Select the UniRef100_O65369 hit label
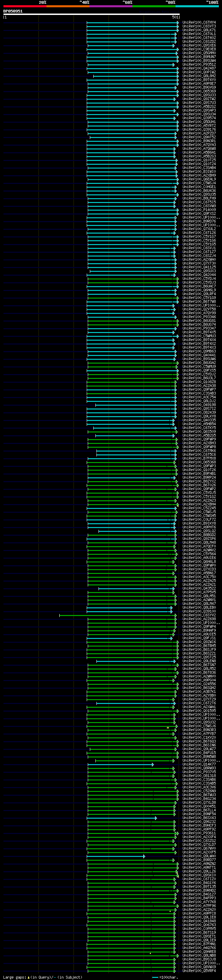The width and height of the screenshot is (222, 980). click(x=199, y=92)
